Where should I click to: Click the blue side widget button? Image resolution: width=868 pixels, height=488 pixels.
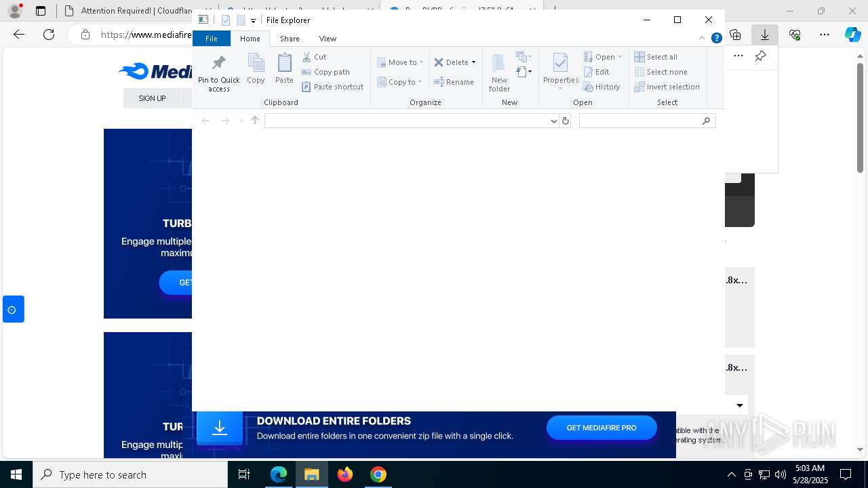point(13,309)
